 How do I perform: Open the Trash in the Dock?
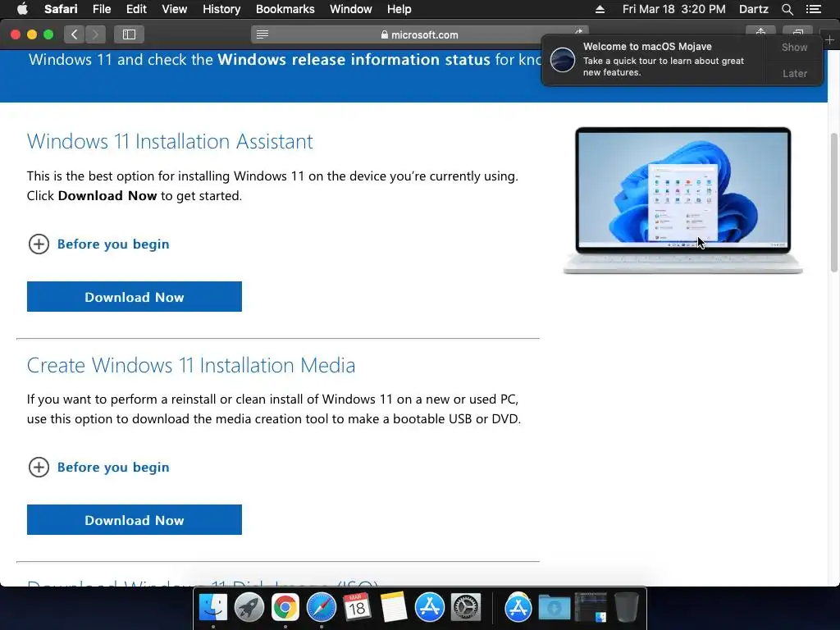[x=626, y=608]
